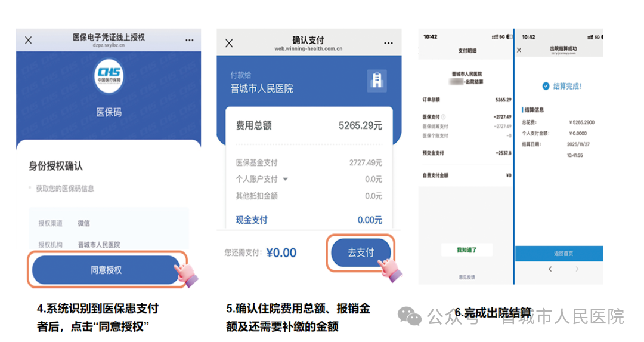Tap the 现金支付 label

coord(252,220)
